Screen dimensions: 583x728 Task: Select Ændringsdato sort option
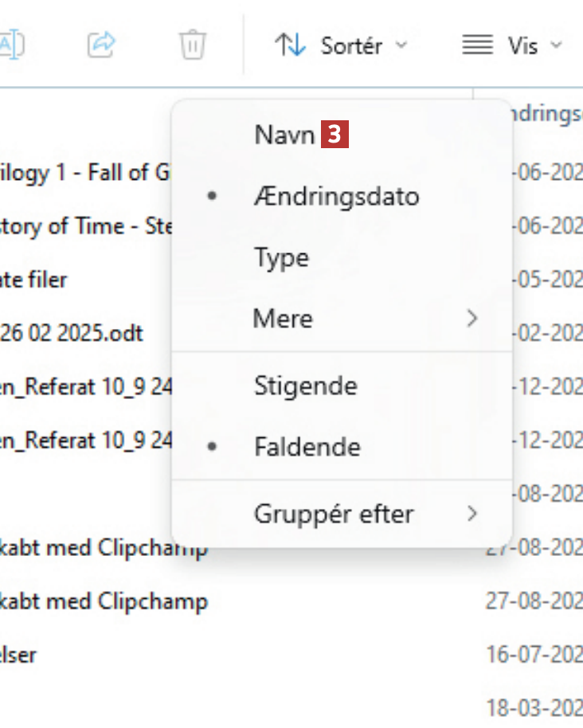[336, 197]
